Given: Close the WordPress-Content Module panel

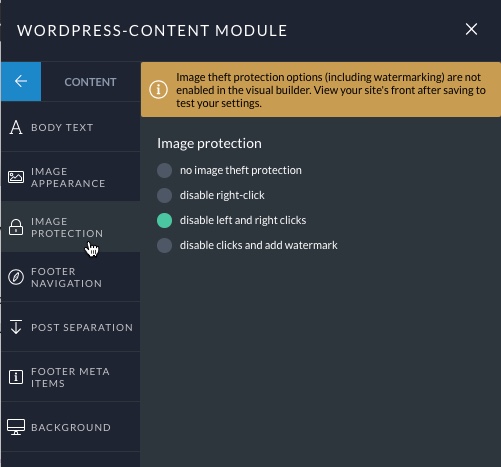Looking at the screenshot, I should (471, 29).
